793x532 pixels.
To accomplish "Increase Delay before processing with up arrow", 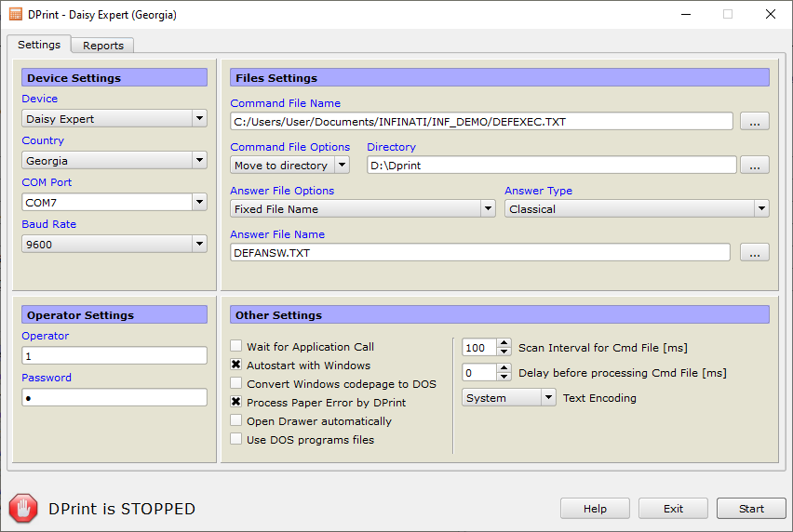I will click(x=504, y=368).
